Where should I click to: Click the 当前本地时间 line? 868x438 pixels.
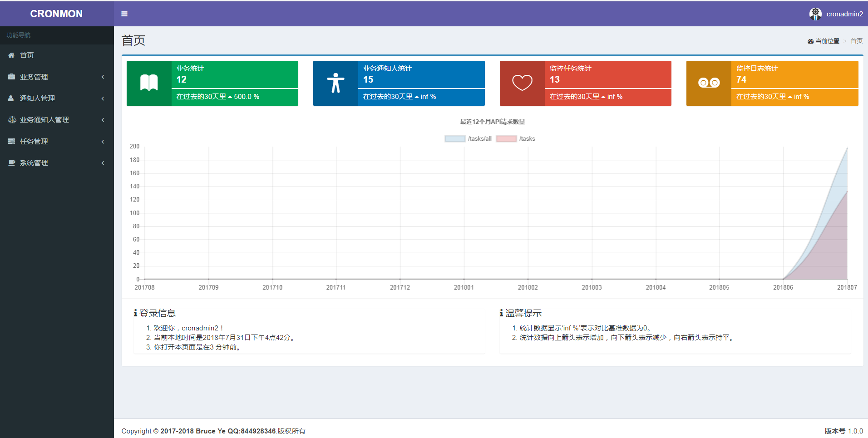pyautogui.click(x=225, y=337)
